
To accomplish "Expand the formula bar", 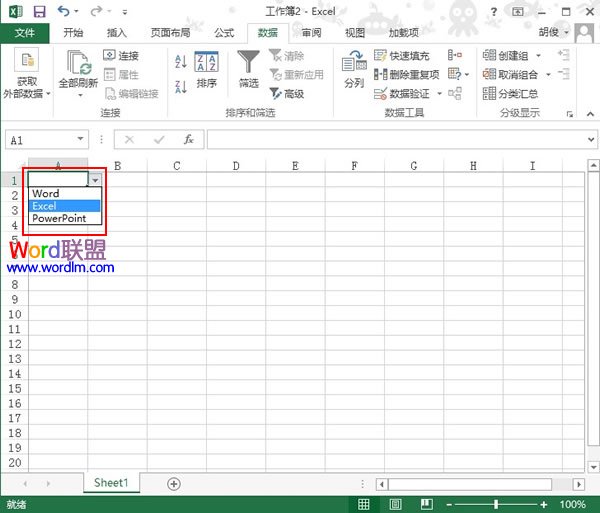I will click(591, 140).
